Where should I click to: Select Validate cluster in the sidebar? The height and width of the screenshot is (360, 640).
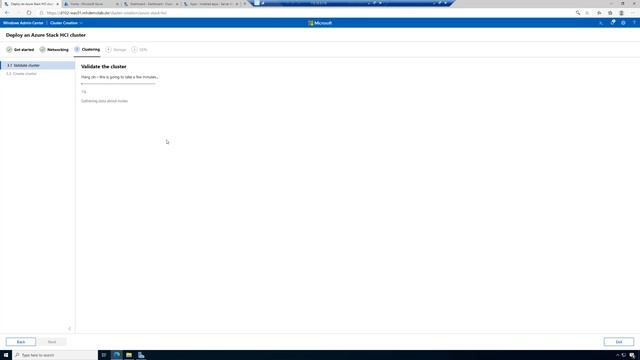[38, 65]
